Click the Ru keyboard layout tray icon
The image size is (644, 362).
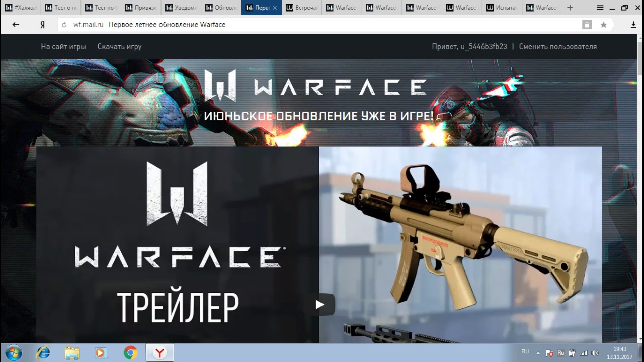click(561, 353)
